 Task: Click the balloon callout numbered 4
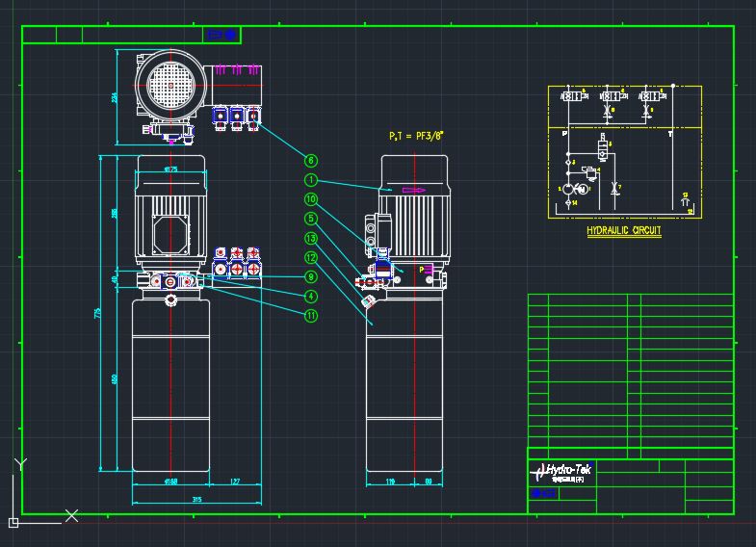(x=311, y=297)
